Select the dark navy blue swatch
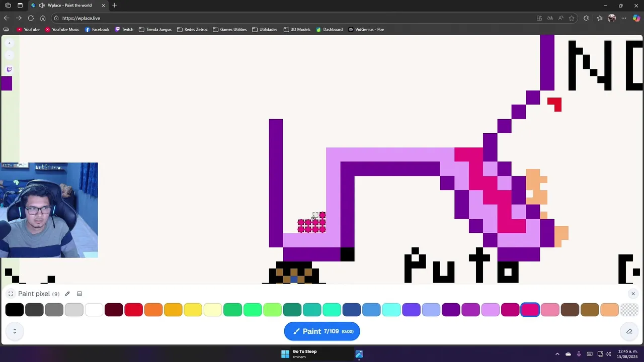Screen dimensions: 644x362 352,310
